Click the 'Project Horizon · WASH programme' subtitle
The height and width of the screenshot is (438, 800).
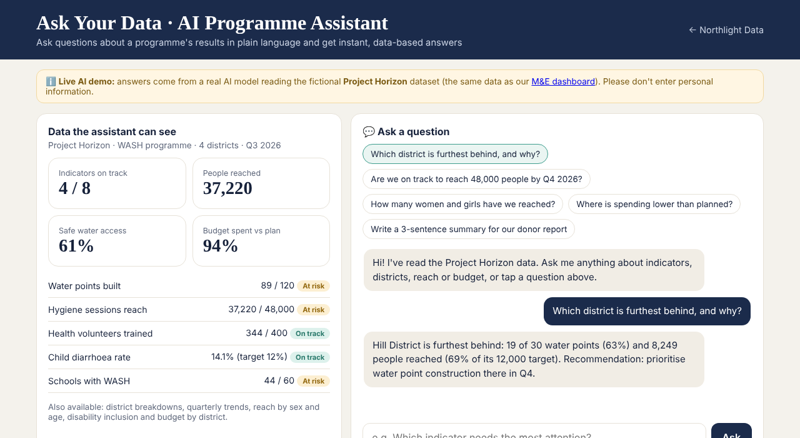point(164,145)
